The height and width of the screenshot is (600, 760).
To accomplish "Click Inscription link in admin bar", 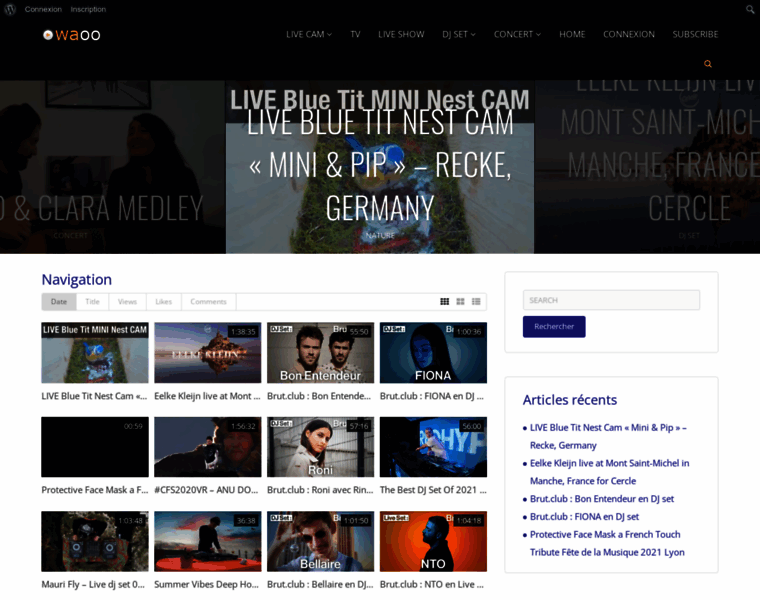I will (88, 9).
